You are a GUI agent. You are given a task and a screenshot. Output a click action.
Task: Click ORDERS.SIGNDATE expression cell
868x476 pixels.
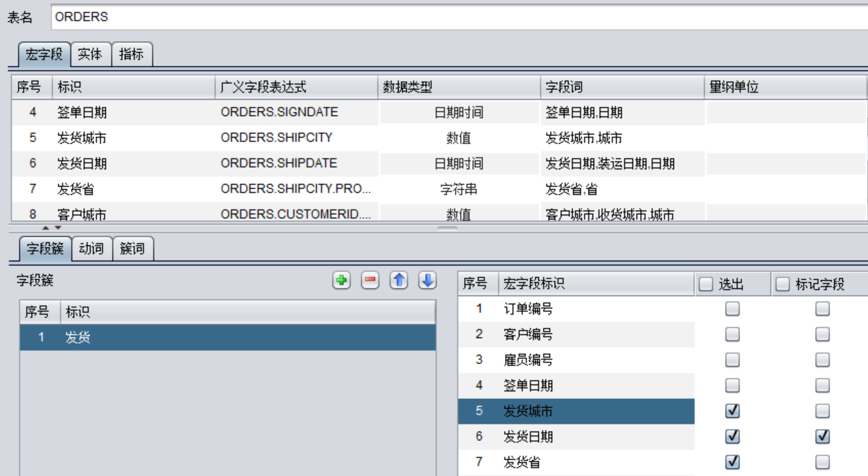coord(296,113)
